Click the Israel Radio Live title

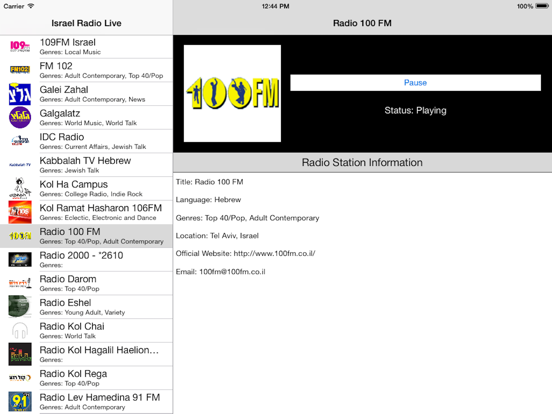[x=86, y=23]
